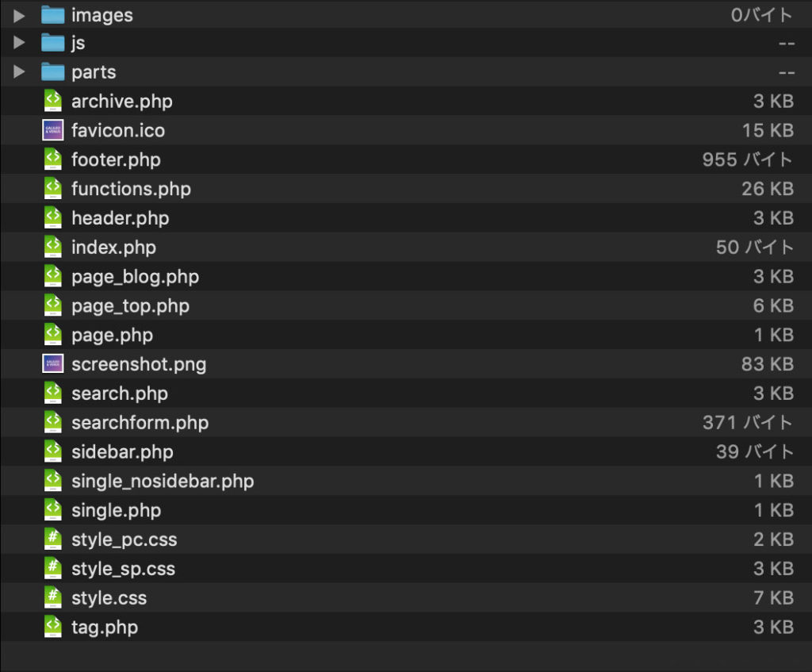
Task: Select the footer.php file name
Action: 116,159
